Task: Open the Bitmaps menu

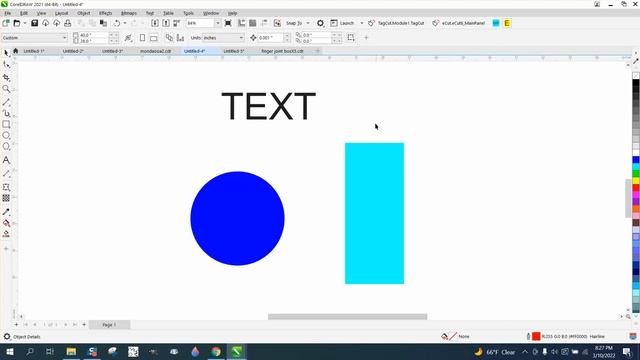Action: pos(129,13)
